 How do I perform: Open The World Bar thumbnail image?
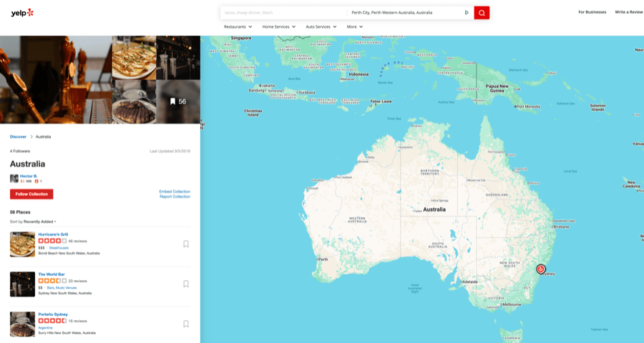23,284
